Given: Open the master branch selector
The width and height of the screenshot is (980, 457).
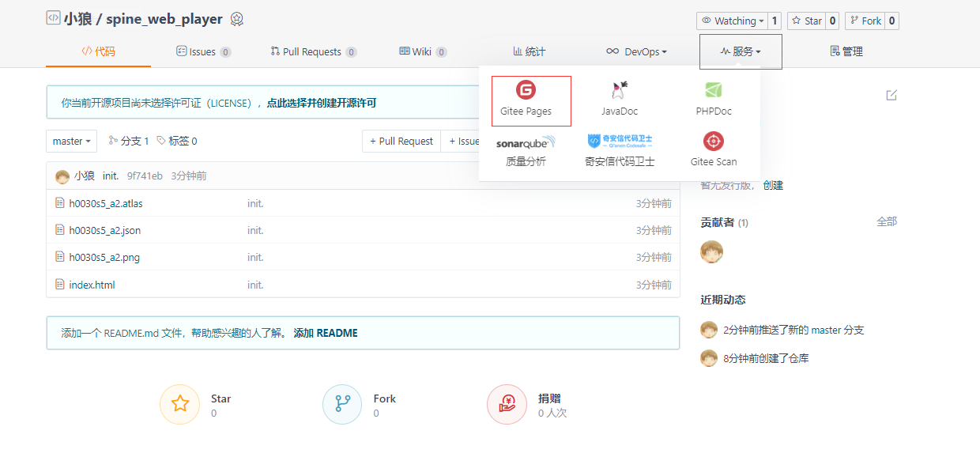Looking at the screenshot, I should (71, 141).
